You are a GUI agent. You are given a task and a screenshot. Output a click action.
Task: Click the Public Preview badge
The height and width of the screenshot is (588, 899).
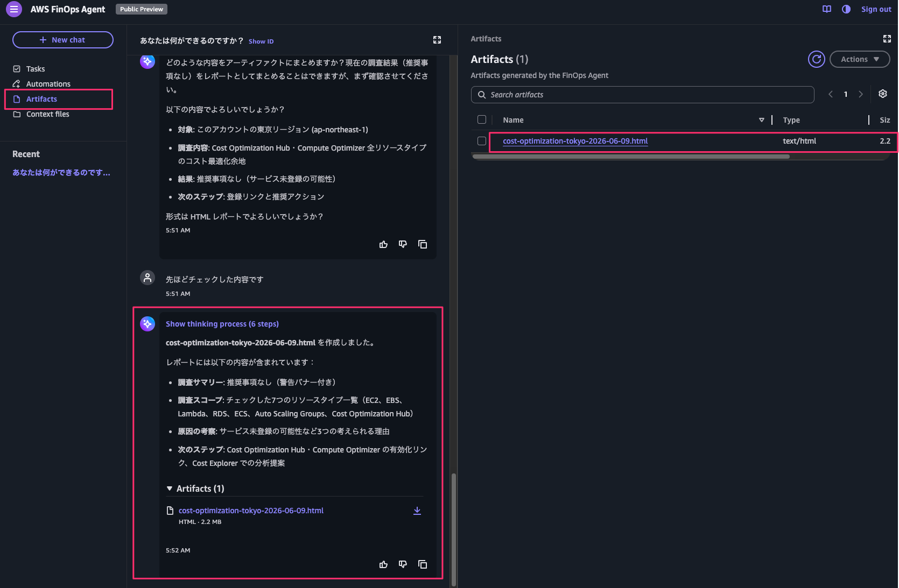[x=142, y=9]
